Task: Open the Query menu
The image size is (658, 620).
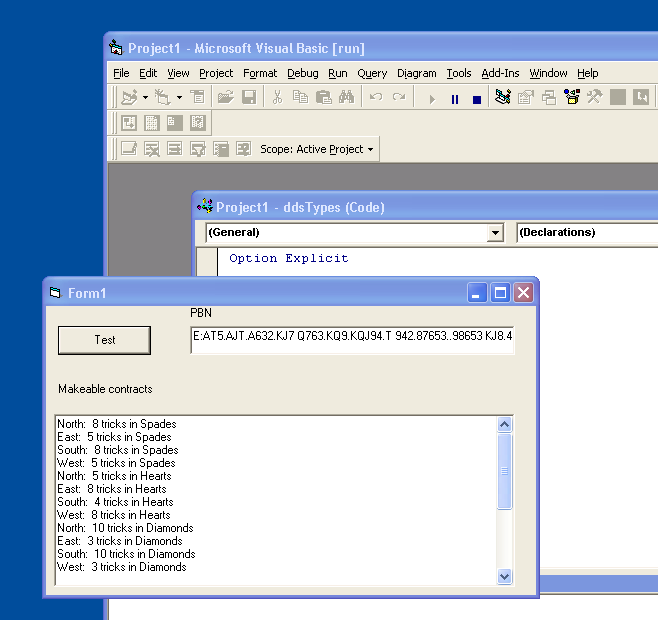Action: pyautogui.click(x=372, y=73)
